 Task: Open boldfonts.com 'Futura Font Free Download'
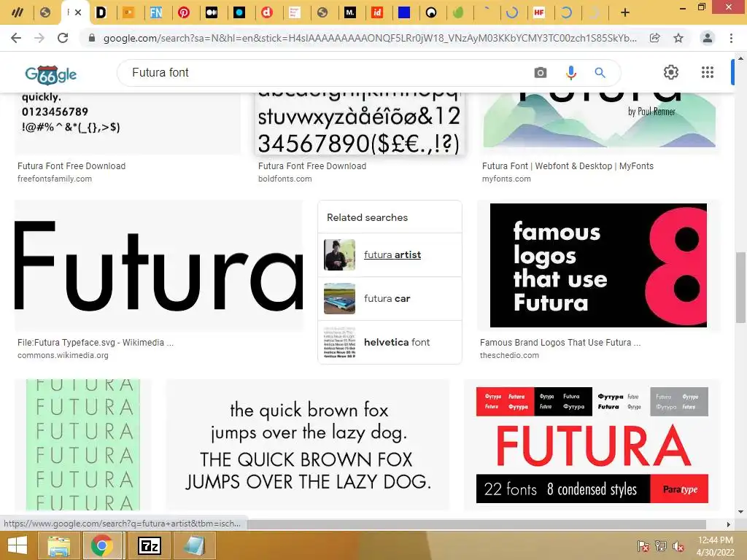tap(312, 166)
